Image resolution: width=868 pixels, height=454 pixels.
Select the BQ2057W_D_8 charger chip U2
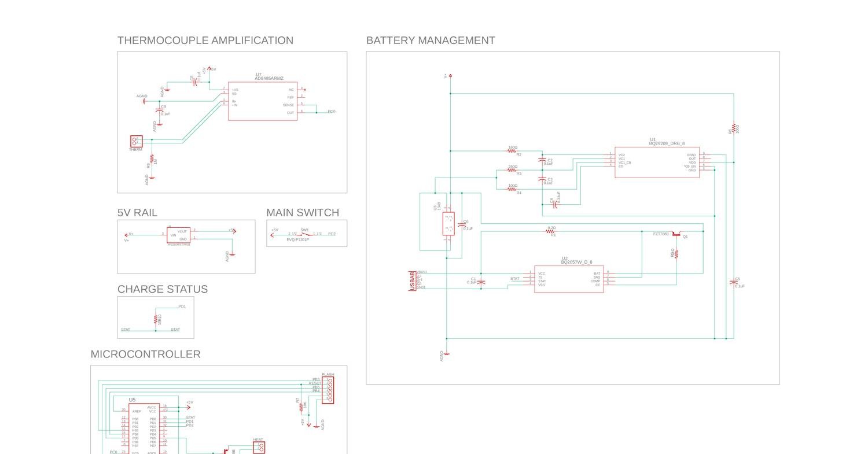coord(569,279)
